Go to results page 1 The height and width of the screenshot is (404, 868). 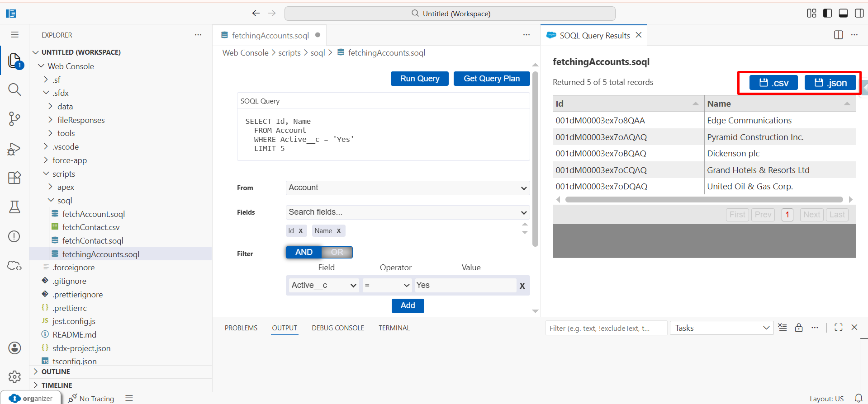(787, 215)
